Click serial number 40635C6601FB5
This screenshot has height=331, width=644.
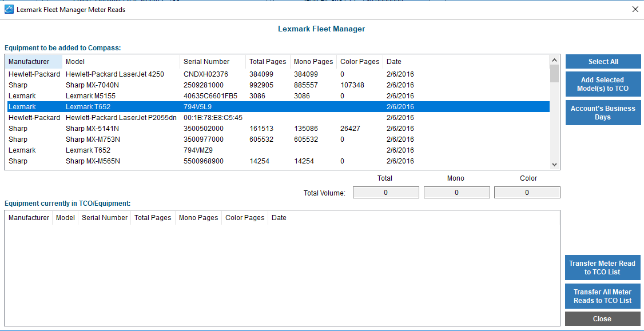pos(210,95)
